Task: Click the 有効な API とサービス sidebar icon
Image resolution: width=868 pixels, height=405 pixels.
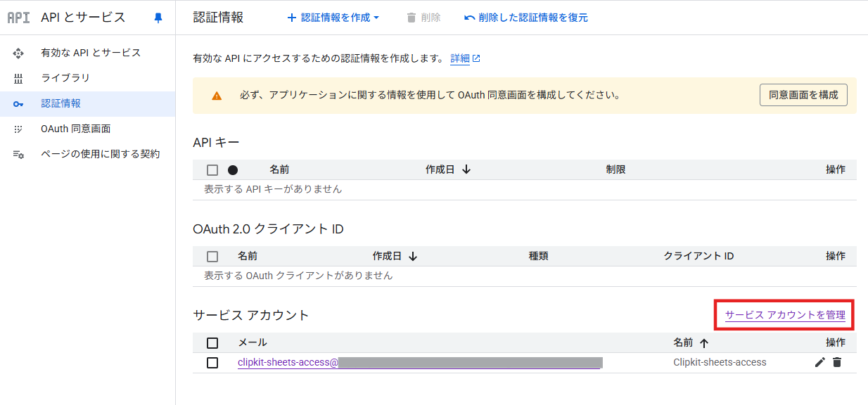Action: (19, 53)
